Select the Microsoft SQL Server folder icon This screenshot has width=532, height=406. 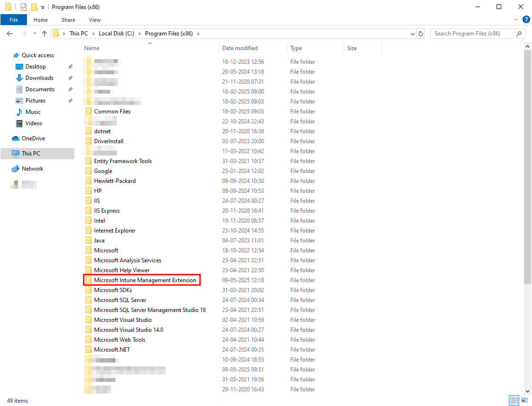(88, 300)
